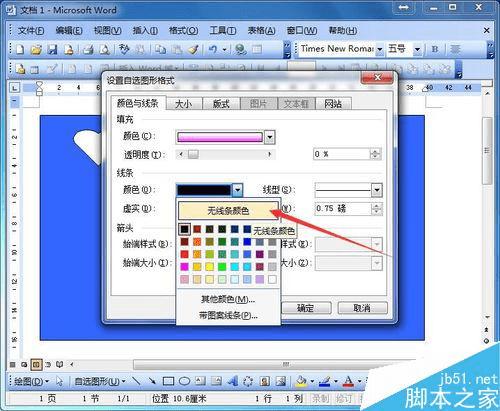The image size is (500, 411).
Task: Open the 自选图形(U) AutoShapes menu
Action: click(x=99, y=381)
